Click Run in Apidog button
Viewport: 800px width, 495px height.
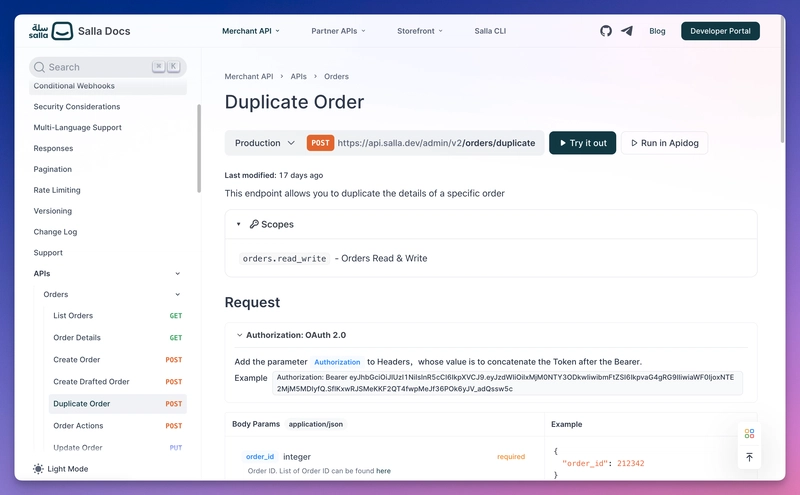[664, 143]
